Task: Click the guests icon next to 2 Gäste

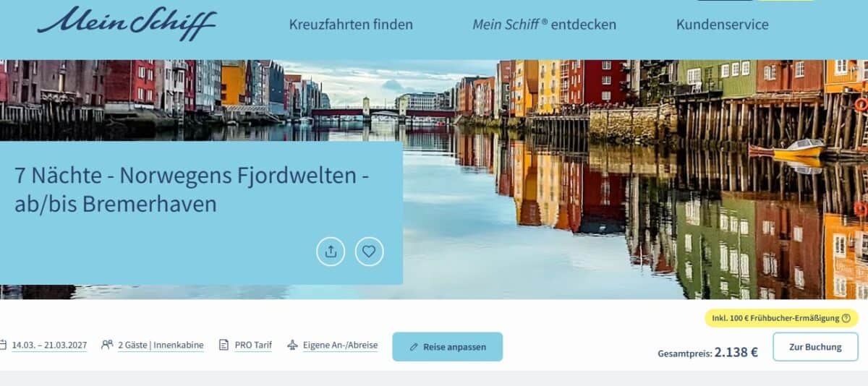Action: (107, 345)
